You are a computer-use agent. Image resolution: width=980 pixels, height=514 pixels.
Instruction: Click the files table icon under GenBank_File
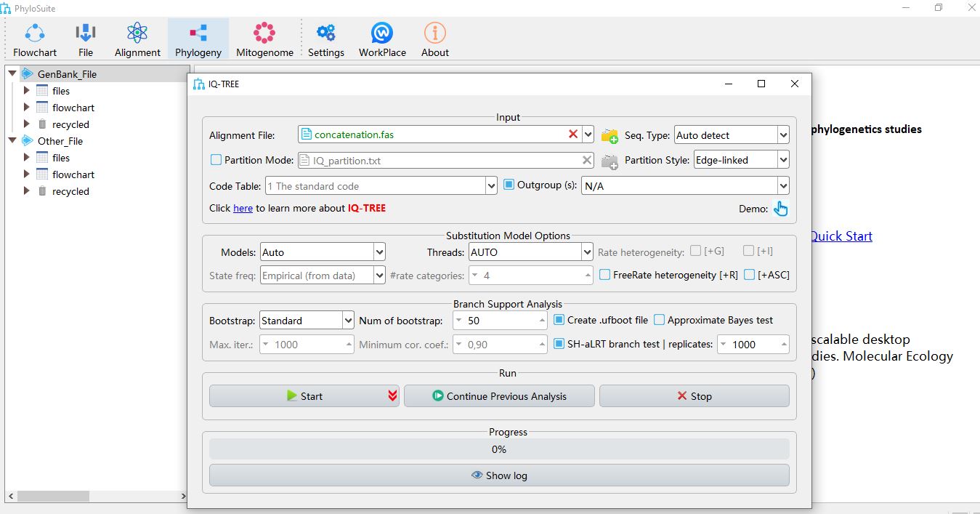[x=42, y=91]
